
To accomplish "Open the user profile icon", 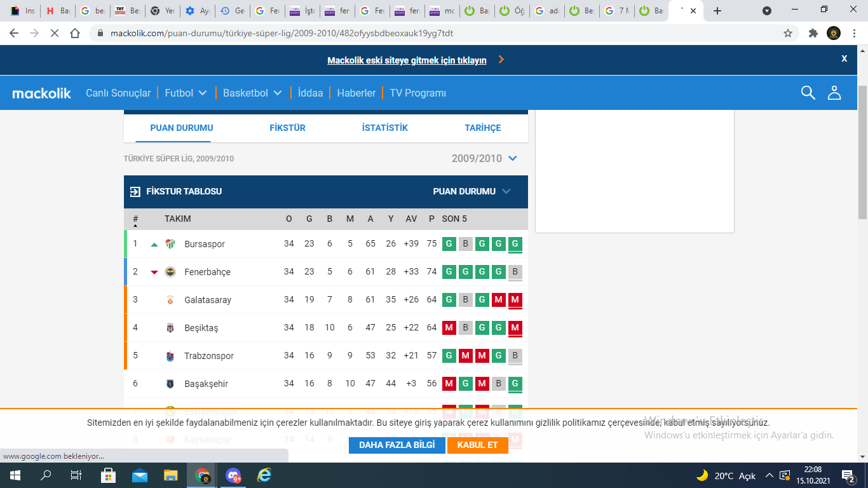I will (x=834, y=93).
